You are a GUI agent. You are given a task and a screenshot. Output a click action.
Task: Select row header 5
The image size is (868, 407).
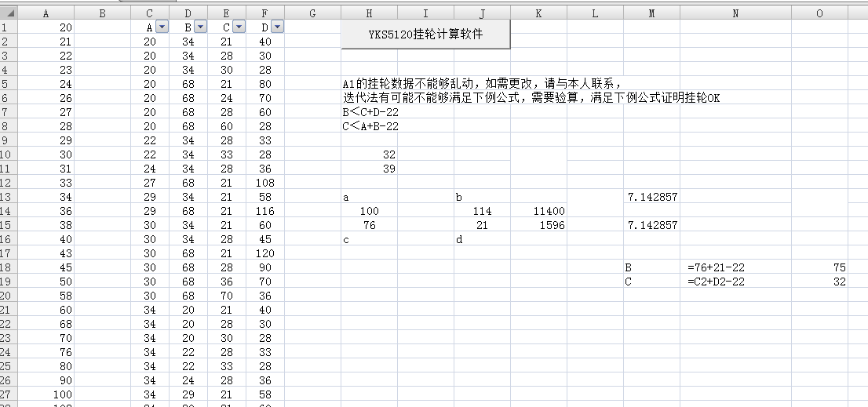9,83
